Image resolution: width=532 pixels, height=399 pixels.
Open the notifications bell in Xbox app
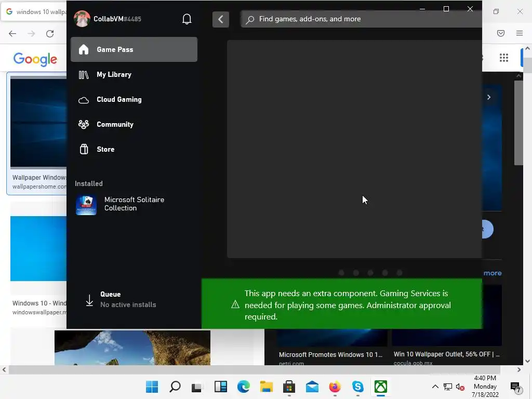187,19
